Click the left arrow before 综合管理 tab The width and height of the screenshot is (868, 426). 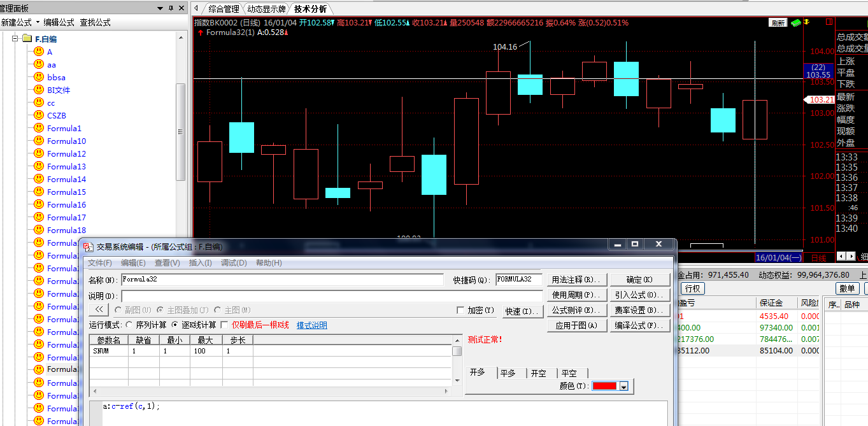tap(197, 9)
